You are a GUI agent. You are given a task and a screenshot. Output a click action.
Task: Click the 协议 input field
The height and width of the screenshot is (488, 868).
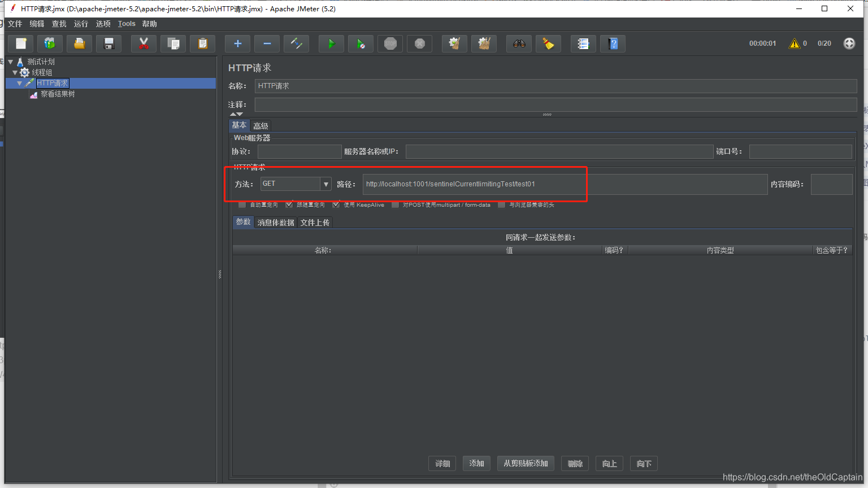coord(300,151)
